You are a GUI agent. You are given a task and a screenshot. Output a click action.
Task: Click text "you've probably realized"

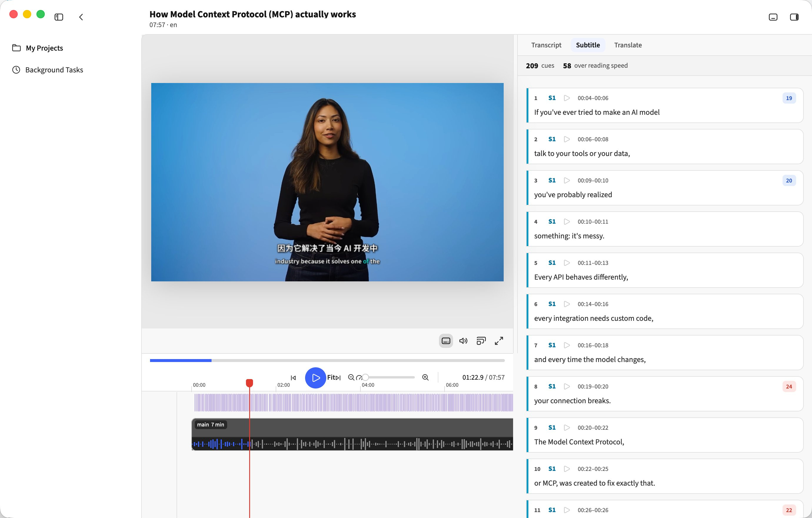pyautogui.click(x=573, y=195)
